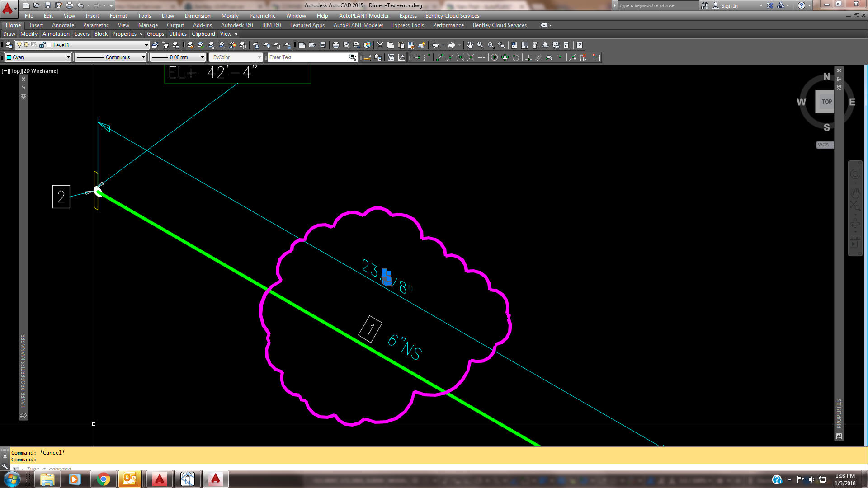Open Object Snap Settings icon
This screenshot has height=488, width=868.
click(596, 57)
